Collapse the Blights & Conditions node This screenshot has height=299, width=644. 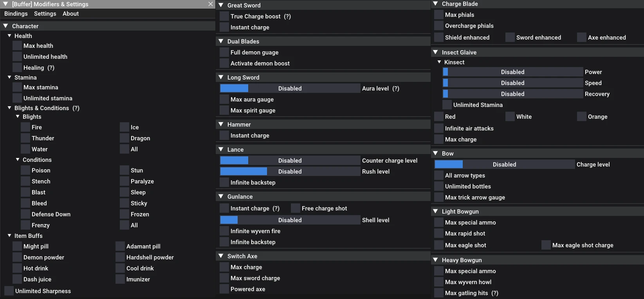(9, 108)
